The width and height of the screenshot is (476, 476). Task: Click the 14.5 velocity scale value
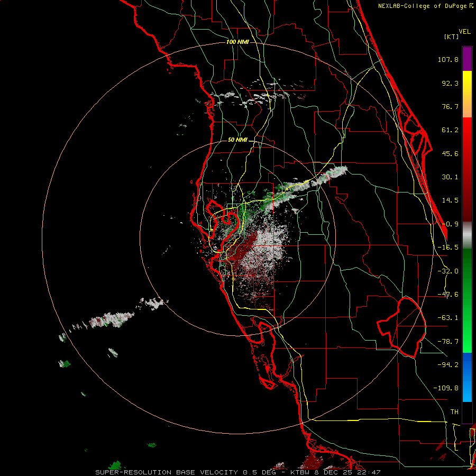click(x=450, y=200)
